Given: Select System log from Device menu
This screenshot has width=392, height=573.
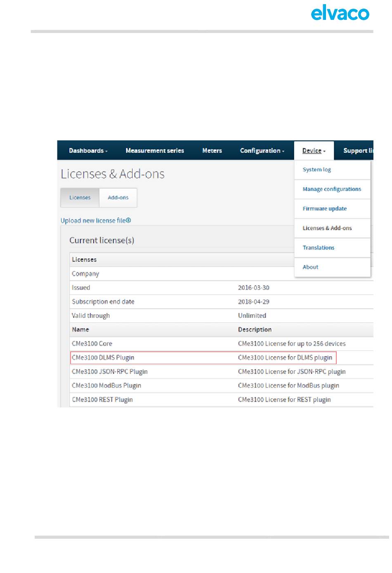Looking at the screenshot, I should 316,170.
